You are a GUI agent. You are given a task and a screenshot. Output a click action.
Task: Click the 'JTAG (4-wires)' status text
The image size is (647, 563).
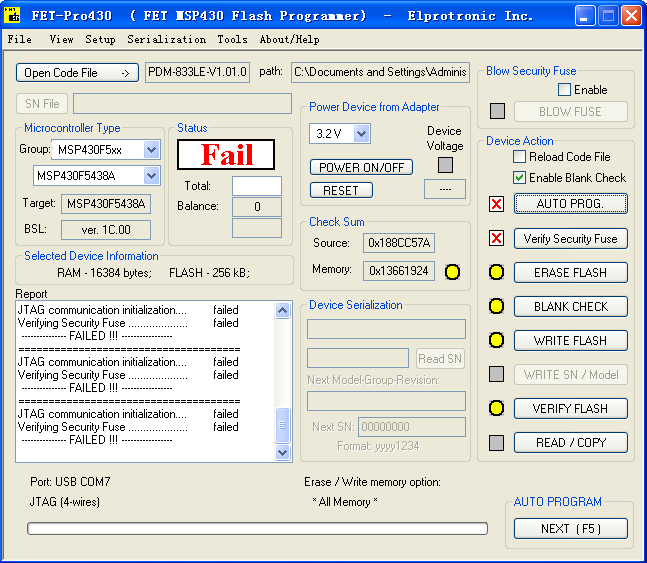coord(65,502)
